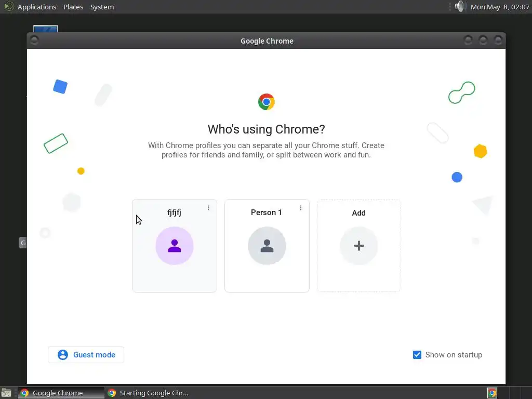This screenshot has width=532, height=399.
Task: Click the window menu button in title bar
Action: click(x=34, y=40)
